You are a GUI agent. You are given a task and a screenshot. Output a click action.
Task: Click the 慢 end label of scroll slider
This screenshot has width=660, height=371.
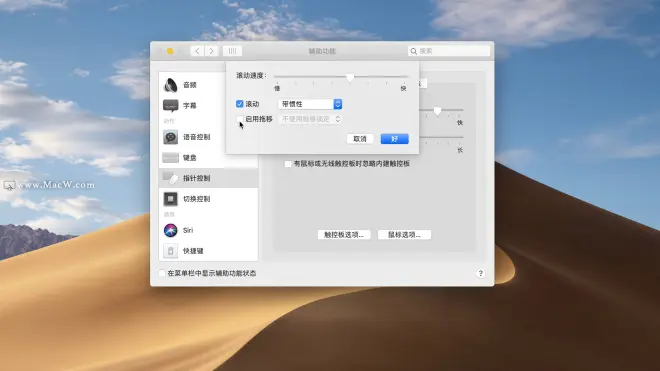(277, 88)
